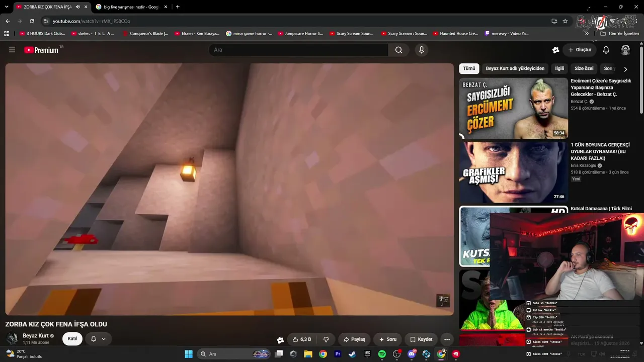
Task: Toggle the notification bell for Beyaz Kurt
Action: click(x=98, y=339)
